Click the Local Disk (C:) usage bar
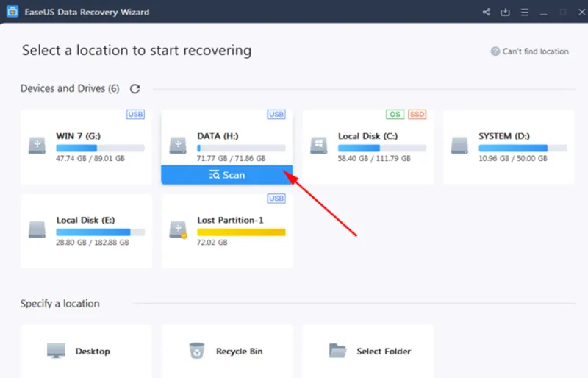 tap(382, 148)
